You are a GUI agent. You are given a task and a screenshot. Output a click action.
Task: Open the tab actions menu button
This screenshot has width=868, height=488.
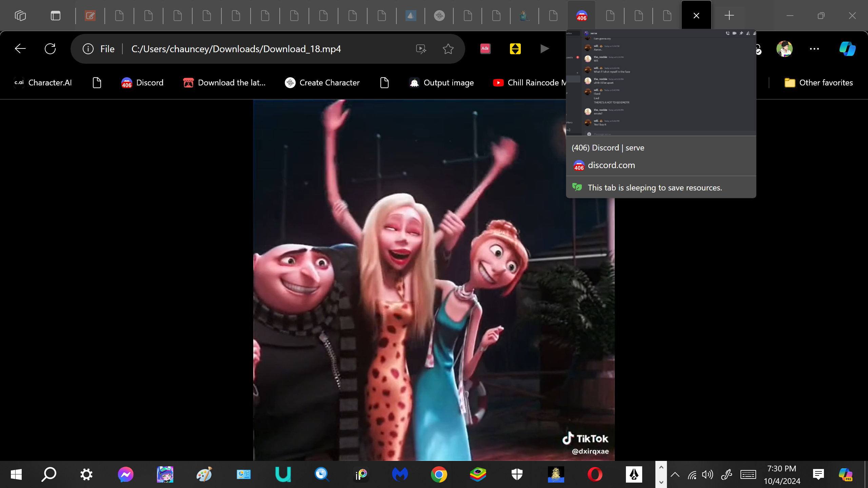(x=56, y=16)
